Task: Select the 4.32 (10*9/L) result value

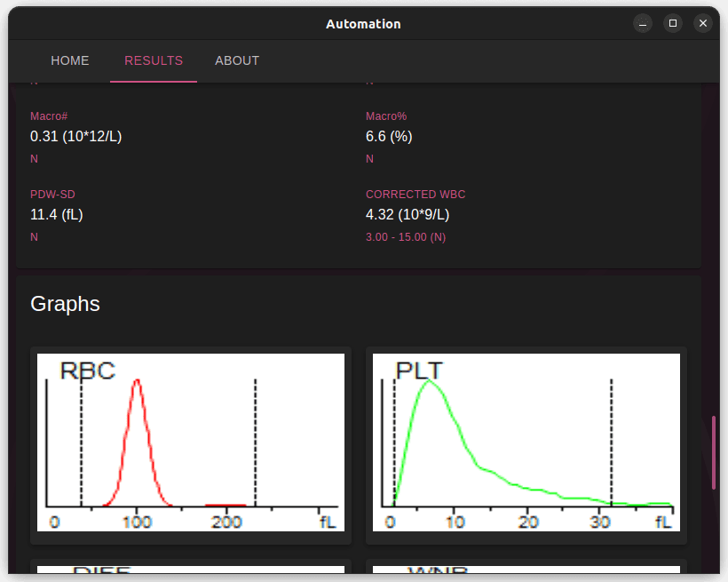Action: click(x=408, y=215)
